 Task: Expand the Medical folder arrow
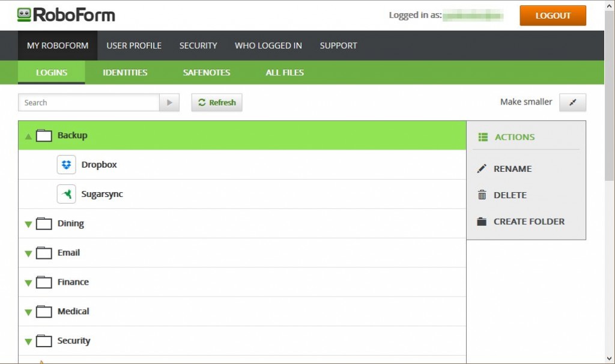(28, 312)
